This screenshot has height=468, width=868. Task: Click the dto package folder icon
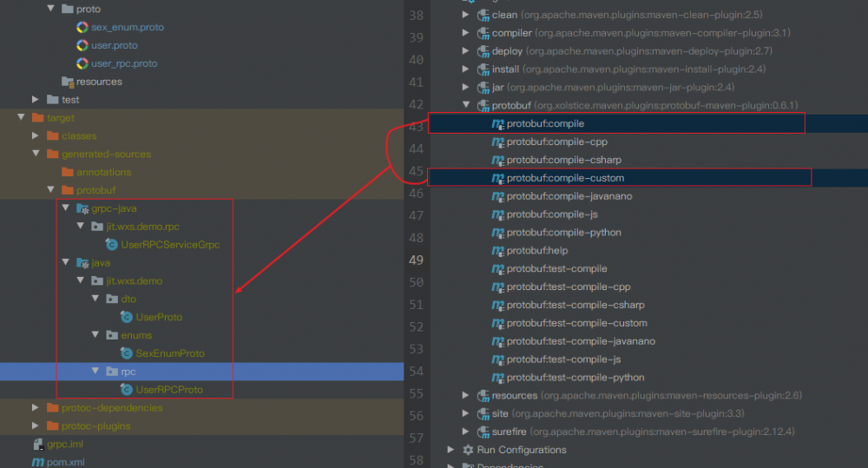coord(112,299)
